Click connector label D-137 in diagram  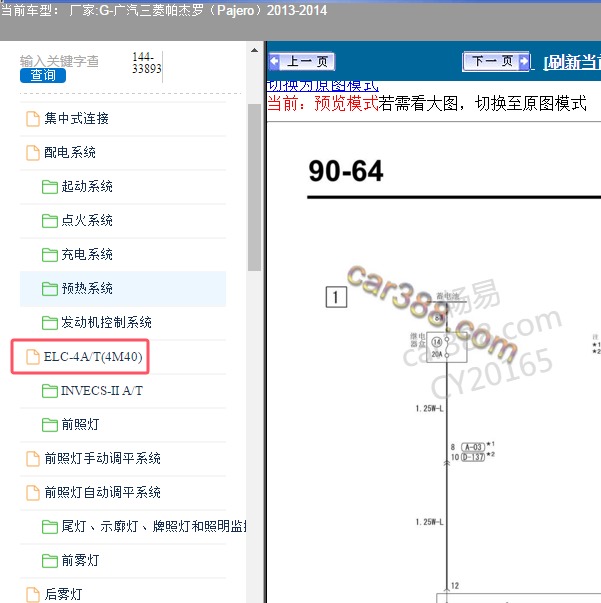473,457
